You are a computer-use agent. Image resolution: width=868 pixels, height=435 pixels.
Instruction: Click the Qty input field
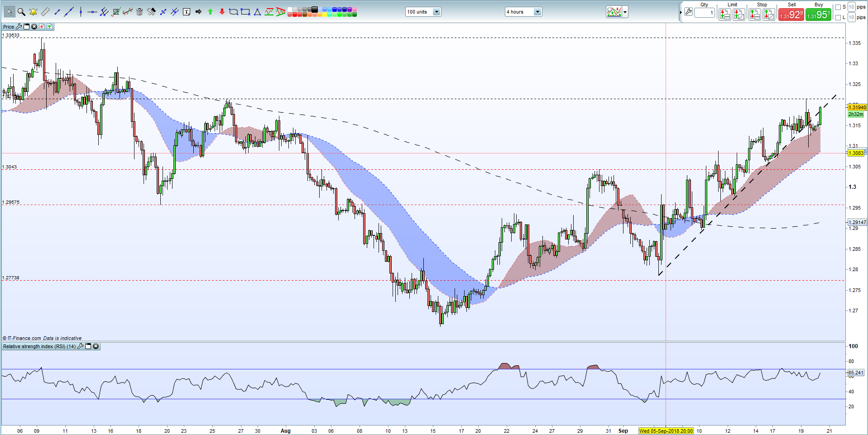coord(705,13)
